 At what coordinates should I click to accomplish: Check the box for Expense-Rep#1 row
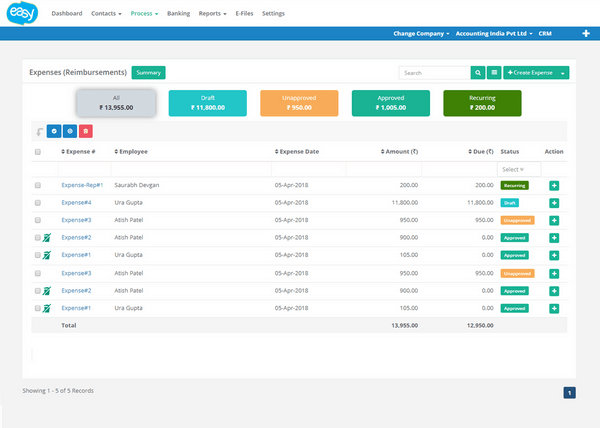tap(38, 186)
